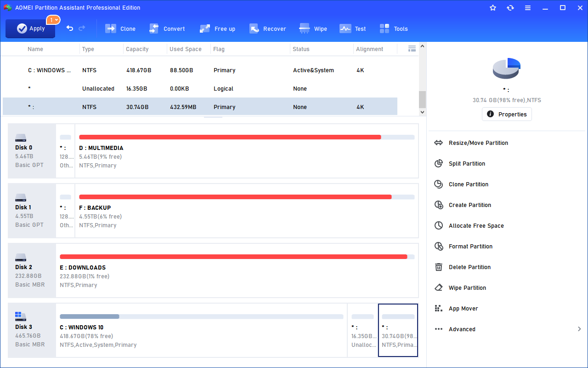
Task: Click the Redo arrow icon
Action: click(x=82, y=29)
